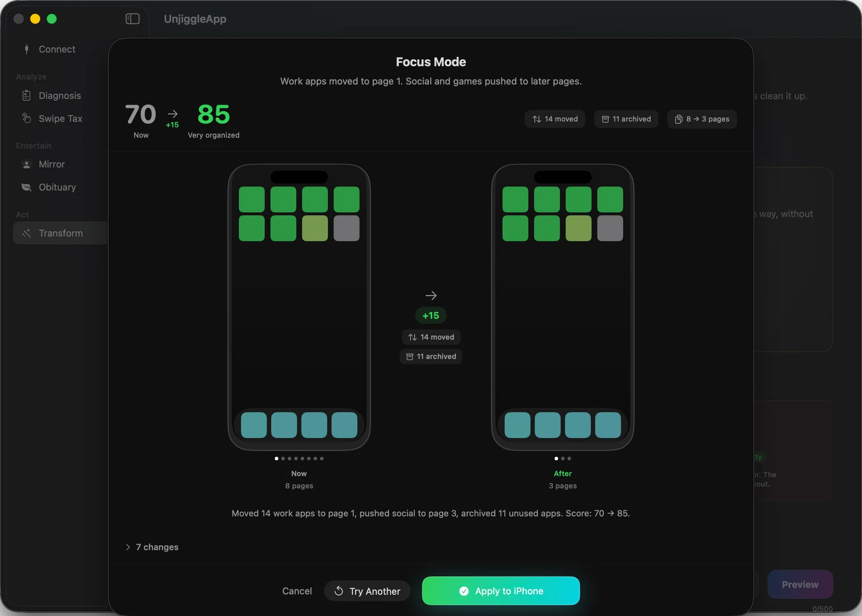
Task: Click the Preview button behind the dialog
Action: click(800, 585)
